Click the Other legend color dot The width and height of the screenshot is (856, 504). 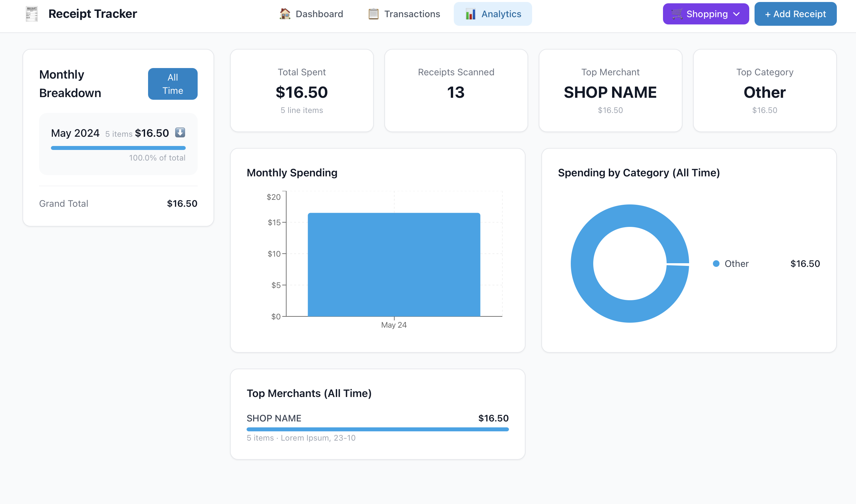pyautogui.click(x=716, y=264)
